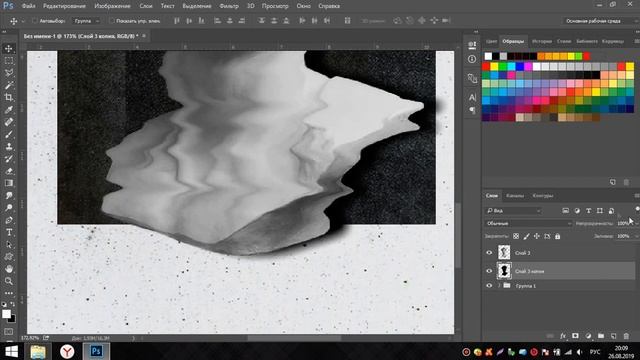Select the Pen tool
Viewport: 640px width, 360px height.
coord(9,220)
